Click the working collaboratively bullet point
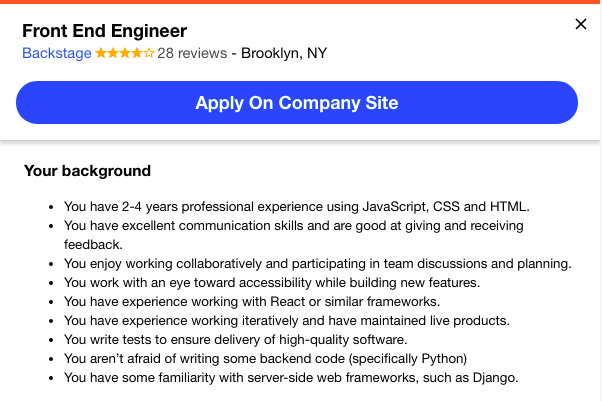Viewport: 602px width, 401px height. 318,263
